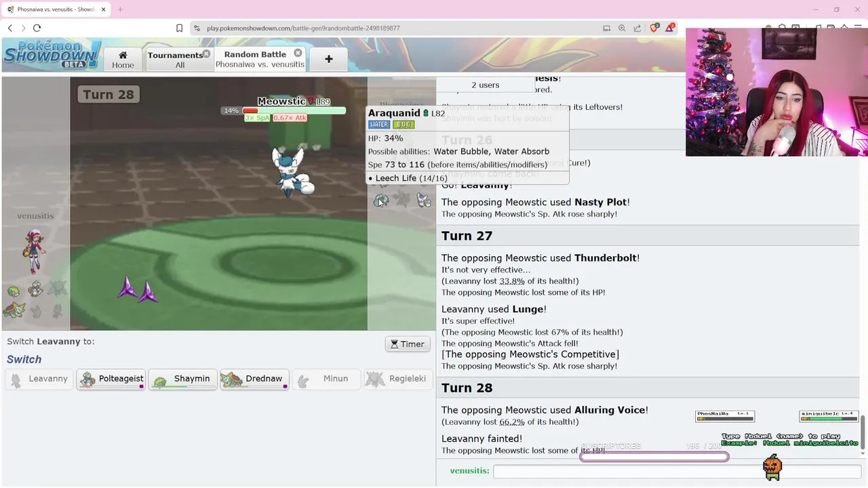868x488 pixels.
Task: Click "Leech Life (14/16)" in the tooltip
Action: click(411, 178)
